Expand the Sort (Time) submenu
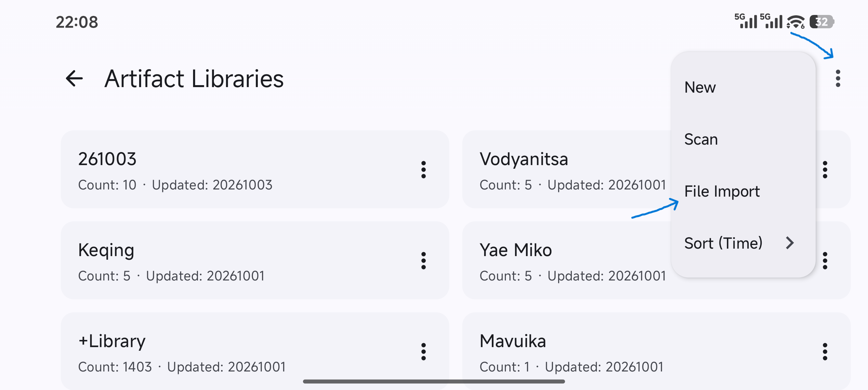 click(x=743, y=243)
